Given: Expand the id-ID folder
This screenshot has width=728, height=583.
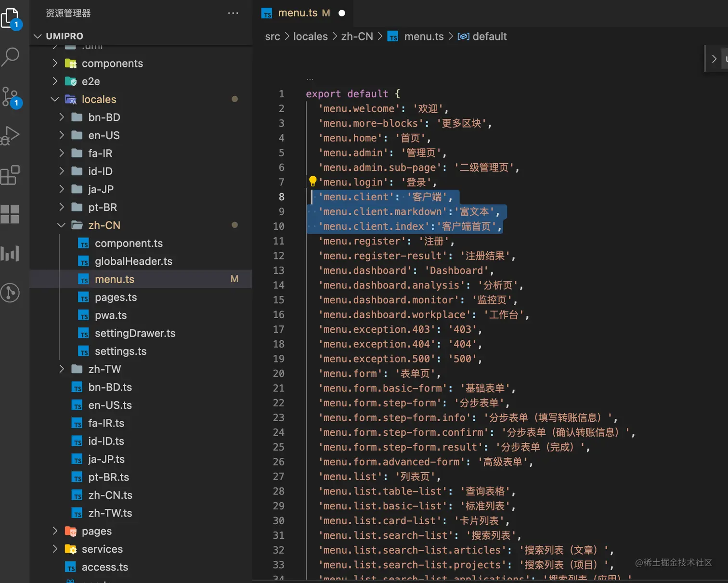Looking at the screenshot, I should 61,171.
